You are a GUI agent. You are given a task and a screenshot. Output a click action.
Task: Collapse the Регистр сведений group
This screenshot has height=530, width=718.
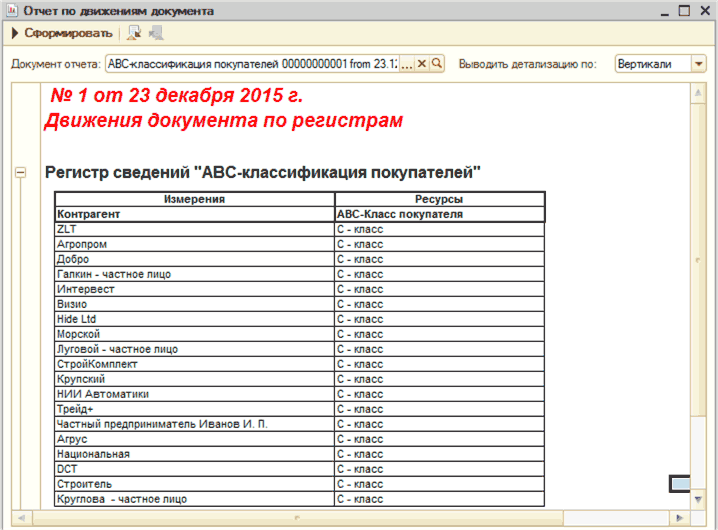19,173
